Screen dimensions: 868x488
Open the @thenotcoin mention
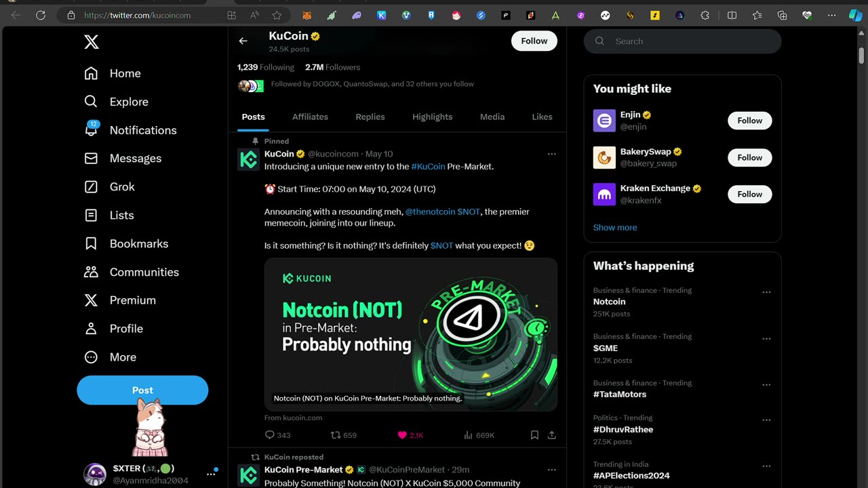click(x=430, y=211)
